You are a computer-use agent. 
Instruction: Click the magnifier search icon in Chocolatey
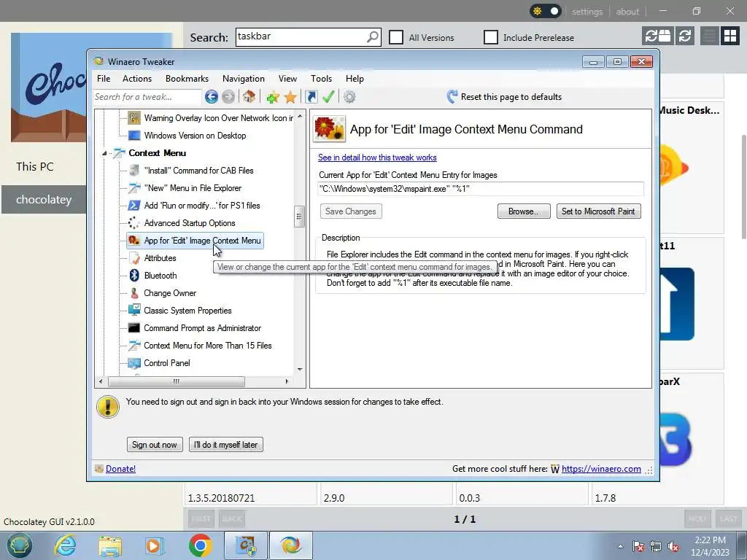pyautogui.click(x=373, y=36)
